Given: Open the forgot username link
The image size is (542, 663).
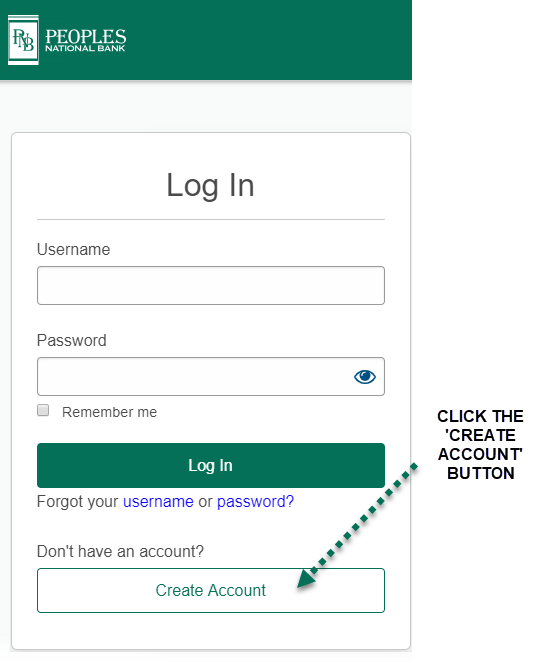Looking at the screenshot, I should pos(158,501).
